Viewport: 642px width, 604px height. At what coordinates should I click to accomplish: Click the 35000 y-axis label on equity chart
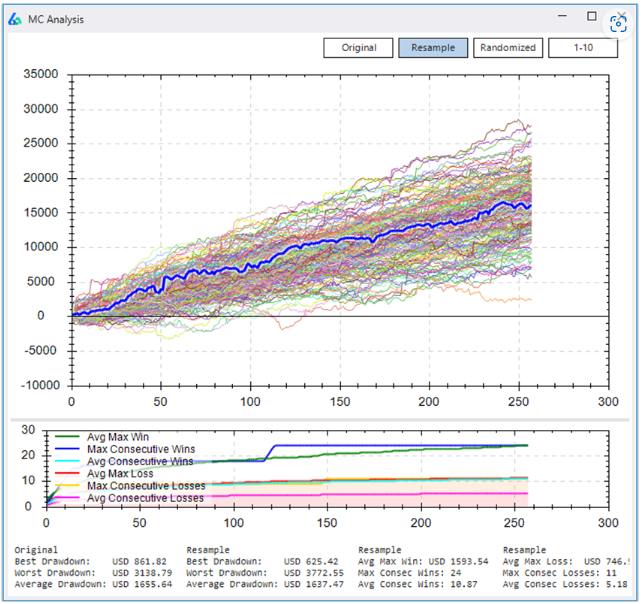39,74
